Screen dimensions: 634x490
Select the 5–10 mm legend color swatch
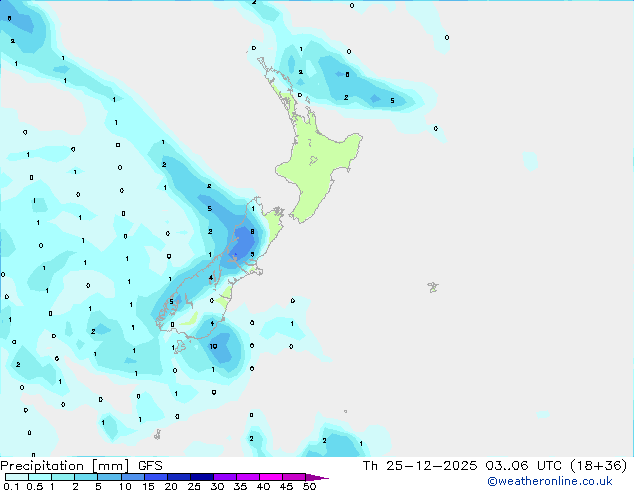pos(109,477)
